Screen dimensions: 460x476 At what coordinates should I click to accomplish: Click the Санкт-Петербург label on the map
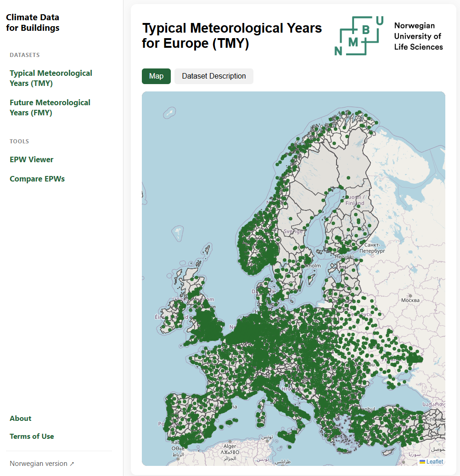tap(371, 248)
